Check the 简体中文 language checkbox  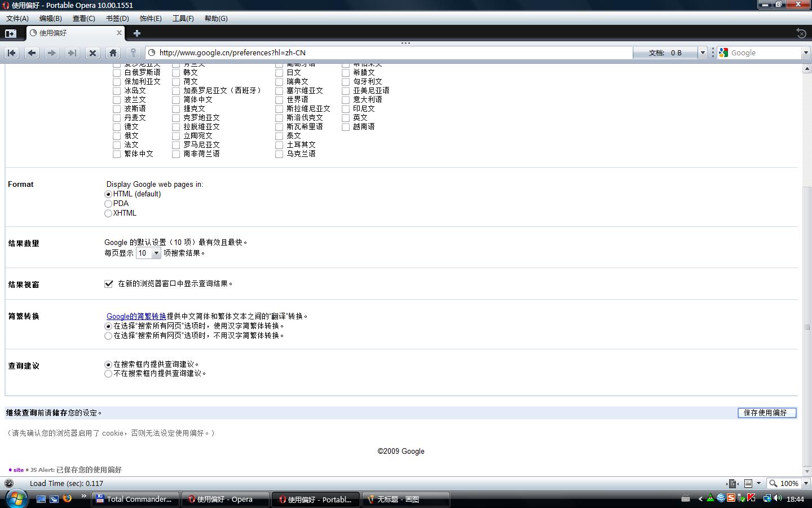pyautogui.click(x=176, y=99)
